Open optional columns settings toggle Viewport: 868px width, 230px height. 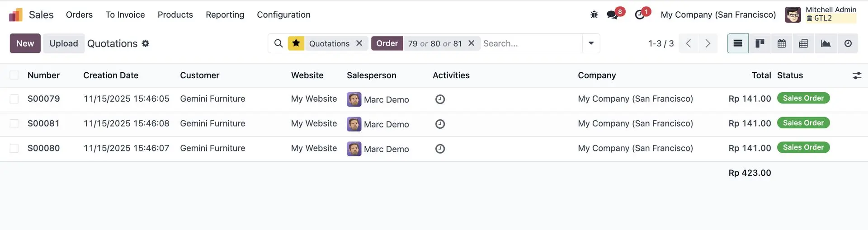tap(857, 75)
